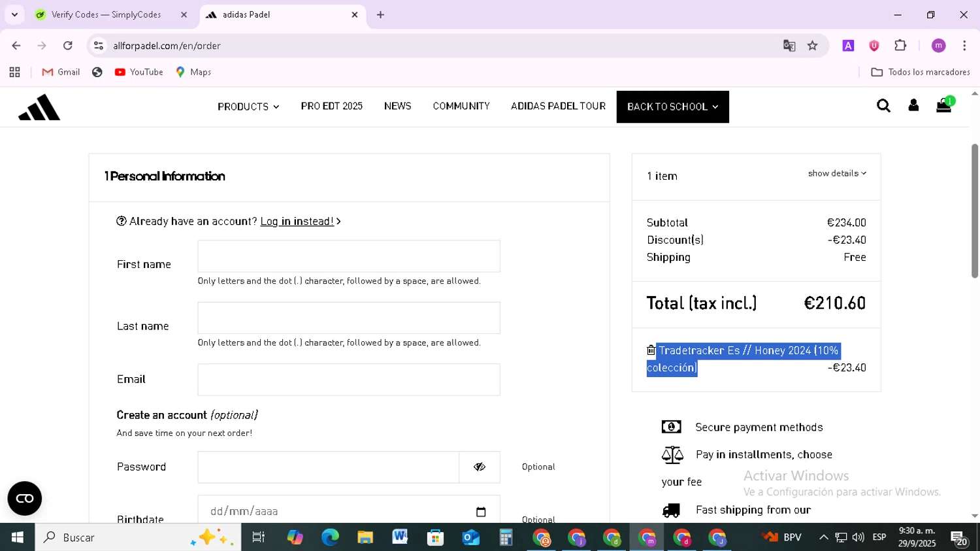Click the Log in instead link
Screen dimensions: 980x551
click(297, 222)
